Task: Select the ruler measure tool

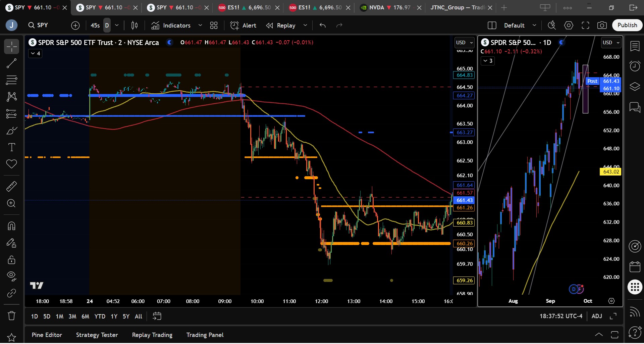Action: click(11, 186)
